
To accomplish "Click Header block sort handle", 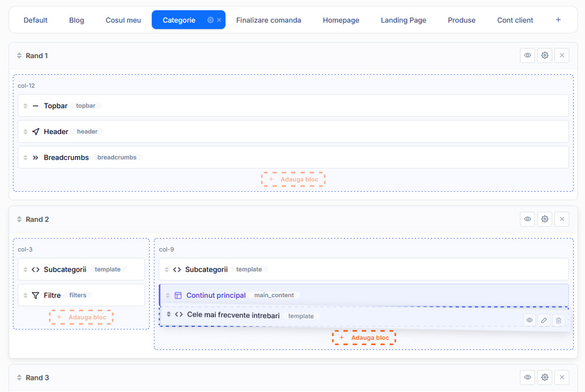I will [25, 132].
